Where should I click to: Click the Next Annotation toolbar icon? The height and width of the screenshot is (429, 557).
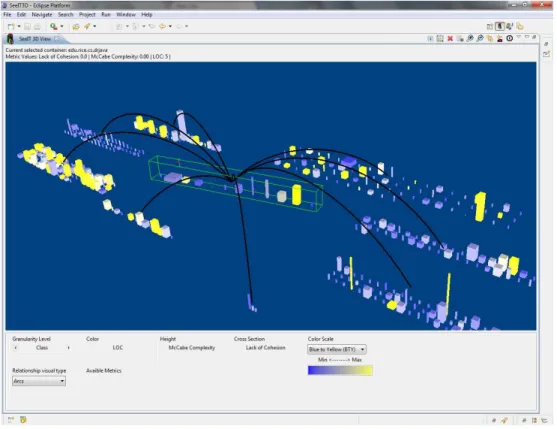click(x=119, y=26)
